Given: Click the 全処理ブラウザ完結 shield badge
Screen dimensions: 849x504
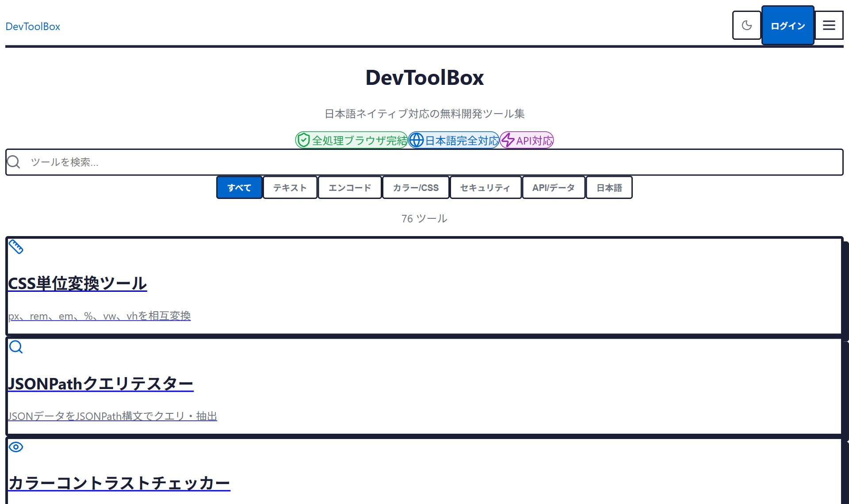Looking at the screenshot, I should pos(351,140).
